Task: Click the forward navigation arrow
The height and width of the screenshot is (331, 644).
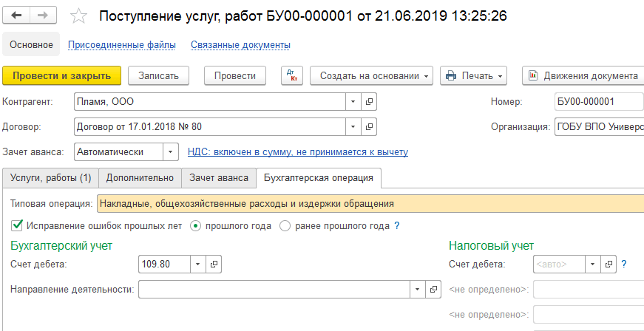Action: click(44, 16)
